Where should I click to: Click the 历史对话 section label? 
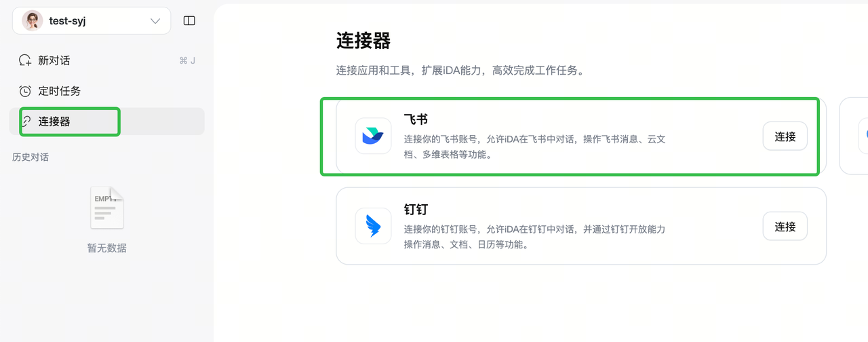(x=31, y=157)
